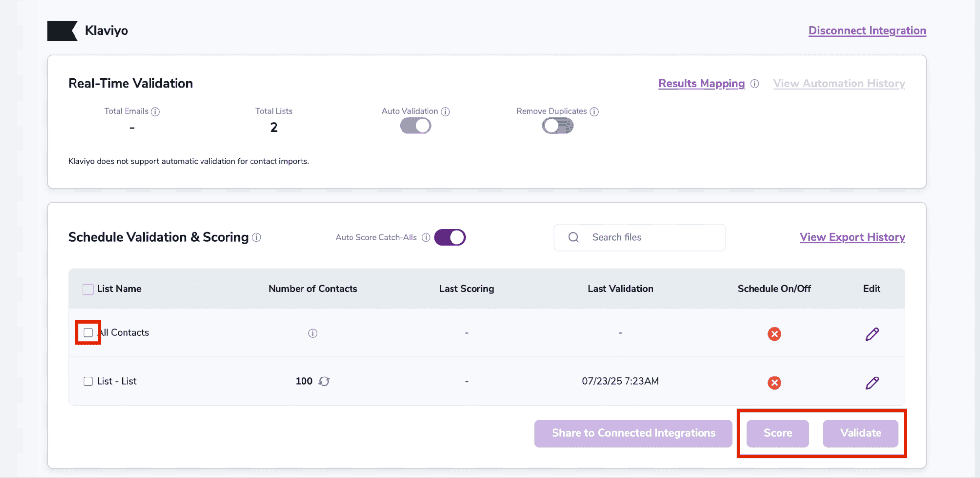Click the red X schedule toggle for List - List
The image size is (980, 478).
(774, 383)
